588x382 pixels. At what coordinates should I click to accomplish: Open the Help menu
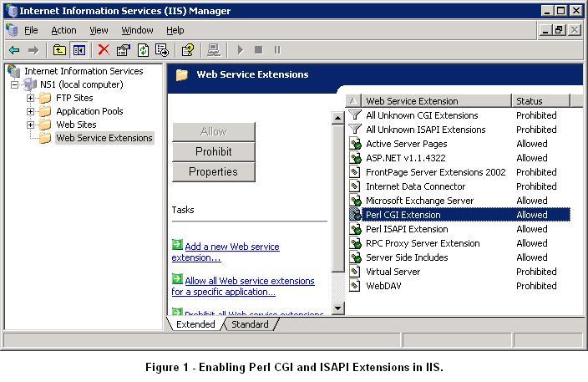point(175,30)
